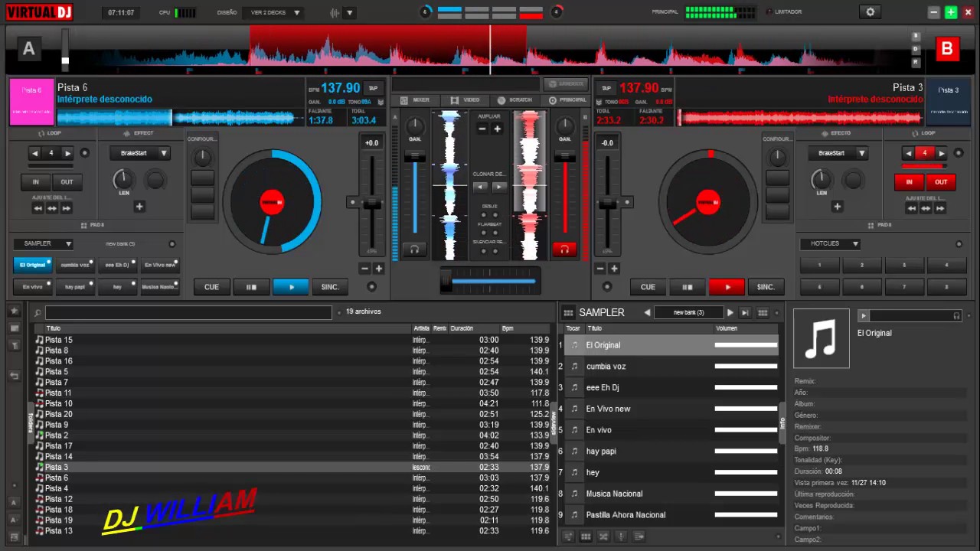980x551 pixels.
Task: Set red loop OUT on deck B
Action: (941, 182)
